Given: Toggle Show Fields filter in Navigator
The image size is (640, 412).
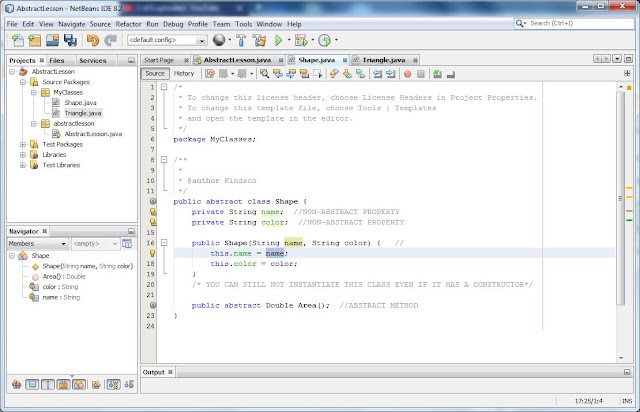Looking at the screenshot, I should pyautogui.click(x=32, y=384).
